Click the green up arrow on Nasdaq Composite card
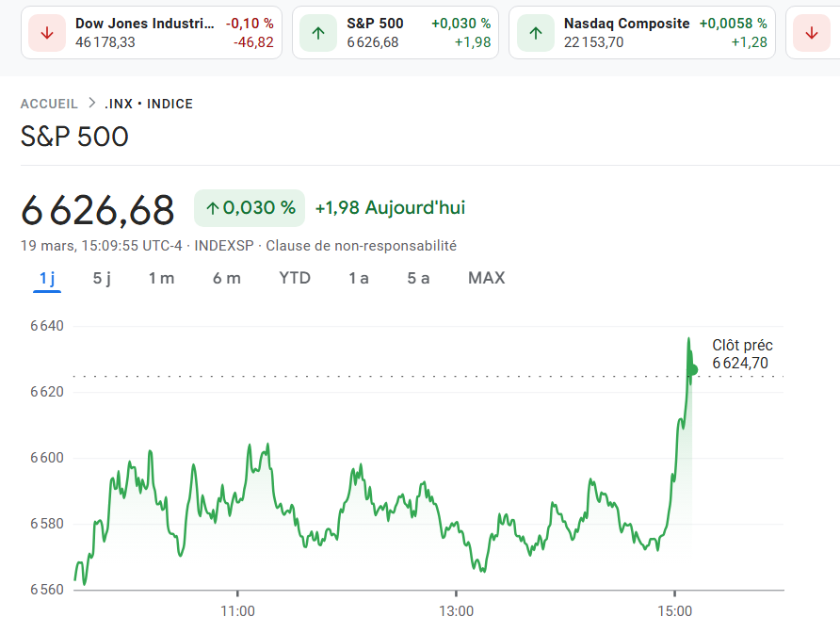 [x=536, y=33]
